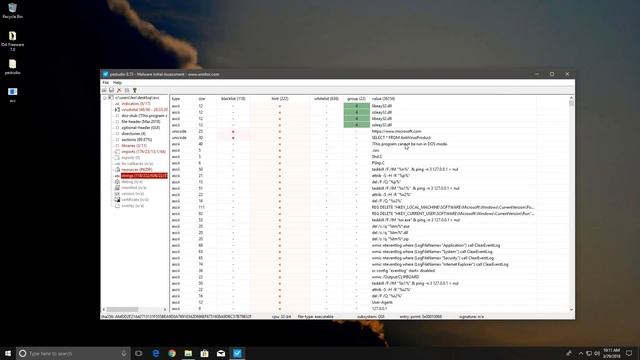Select the indicators tree item
This screenshot has height=360, width=640.
tap(136, 104)
